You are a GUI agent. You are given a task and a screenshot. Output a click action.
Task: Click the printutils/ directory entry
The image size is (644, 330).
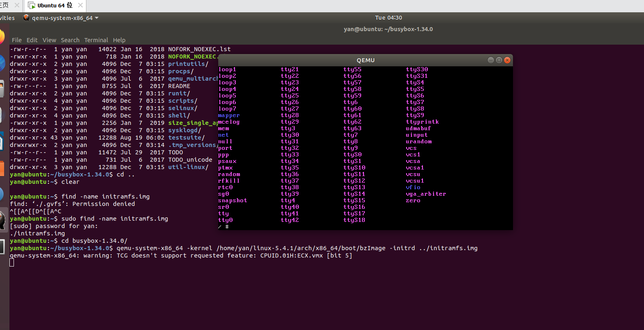click(188, 64)
